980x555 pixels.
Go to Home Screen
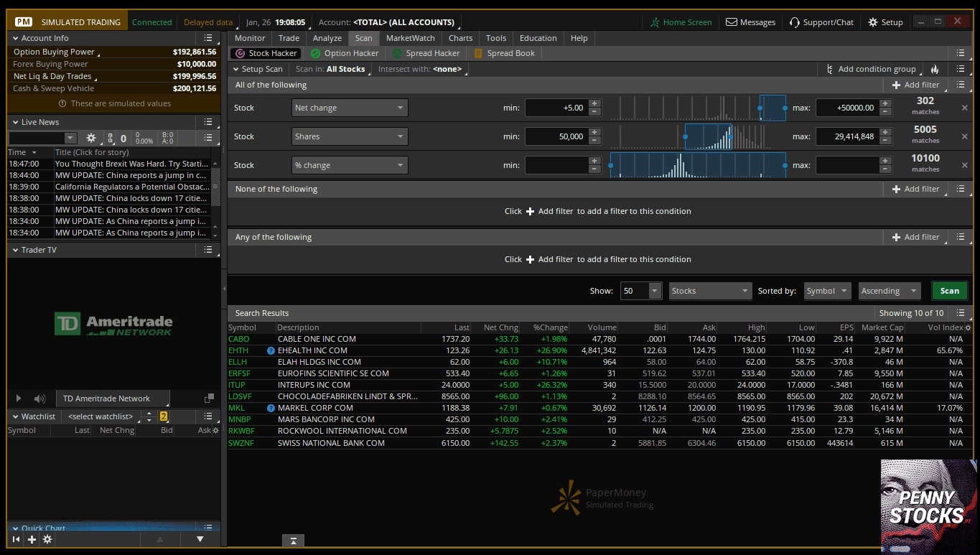coord(681,22)
